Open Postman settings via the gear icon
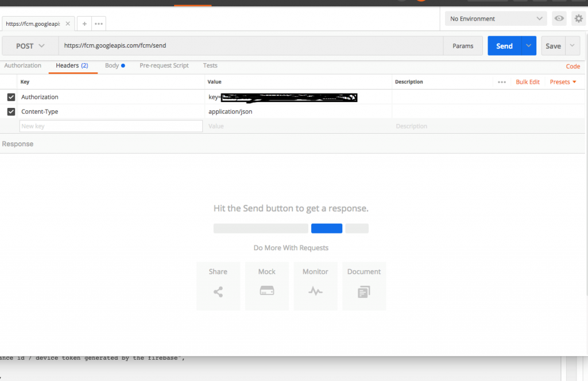Screen dimensions: 588x381 point(578,18)
